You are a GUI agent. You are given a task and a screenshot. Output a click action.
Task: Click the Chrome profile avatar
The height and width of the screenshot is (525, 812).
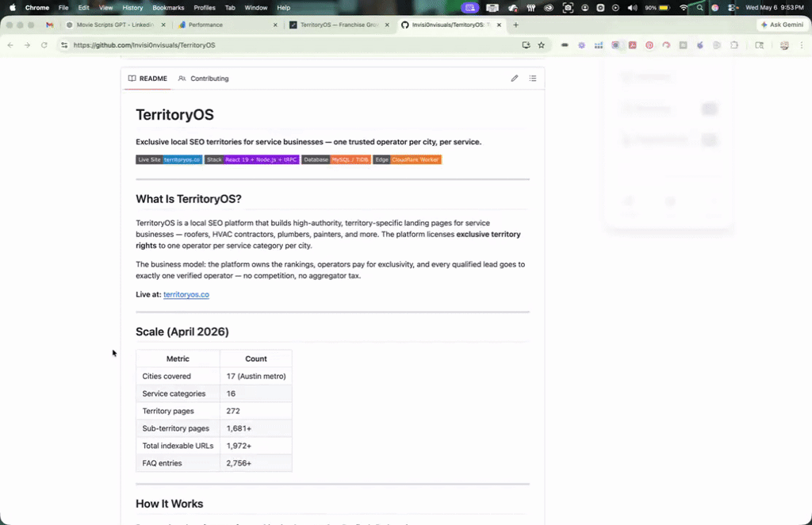coord(784,45)
